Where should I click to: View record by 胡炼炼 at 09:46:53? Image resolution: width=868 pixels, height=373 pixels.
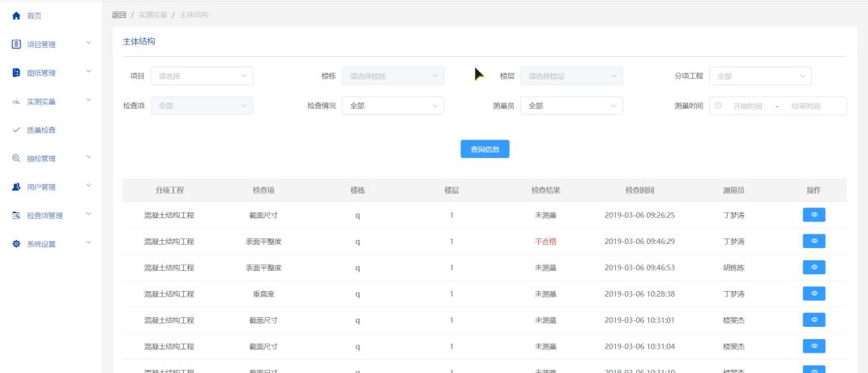point(814,267)
